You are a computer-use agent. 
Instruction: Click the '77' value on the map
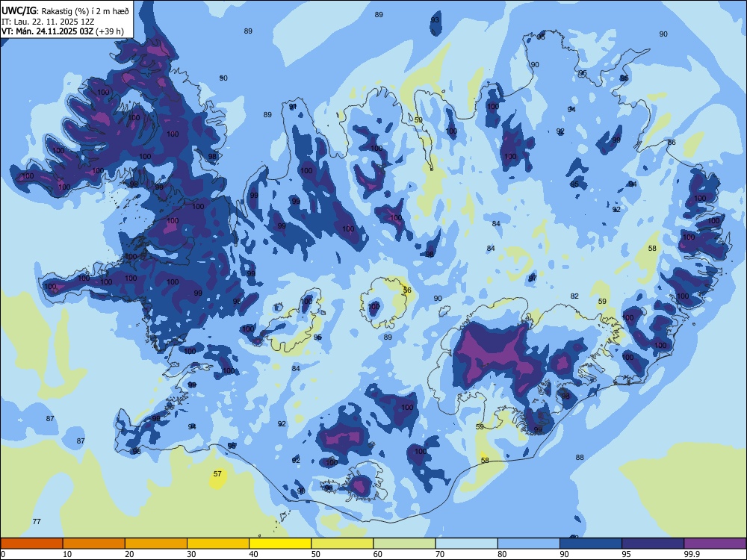pos(37,521)
